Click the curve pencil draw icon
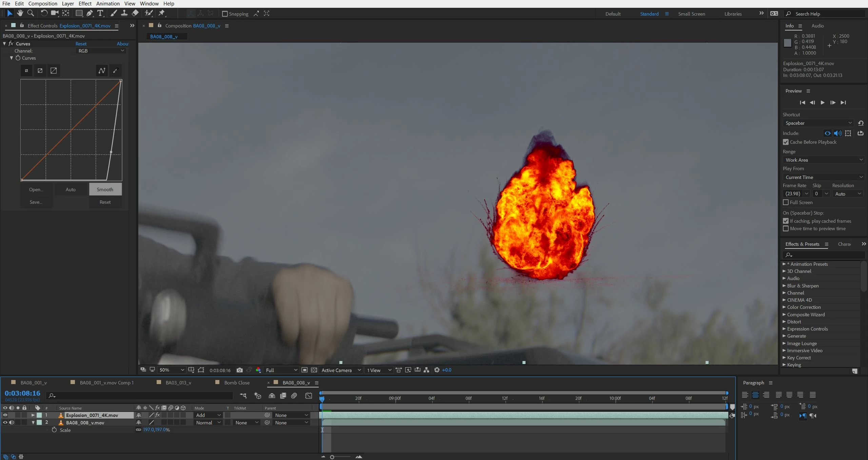 tap(115, 71)
